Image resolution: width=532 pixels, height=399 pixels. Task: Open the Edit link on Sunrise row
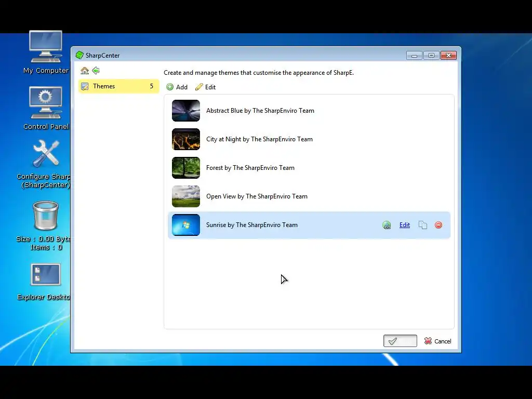tap(404, 225)
